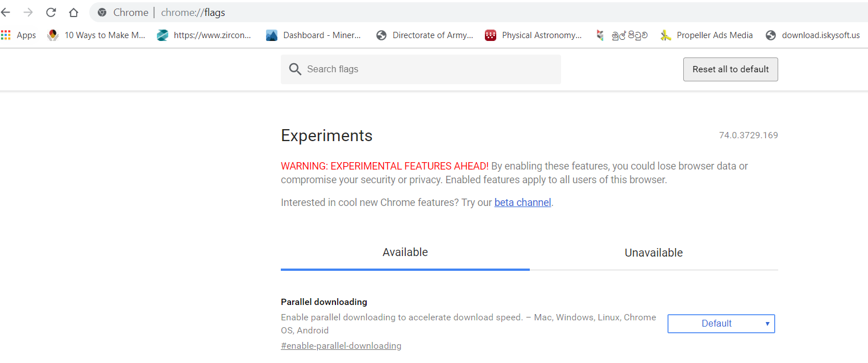This screenshot has height=363, width=868.
Task: Reset all flags to default
Action: 730,69
